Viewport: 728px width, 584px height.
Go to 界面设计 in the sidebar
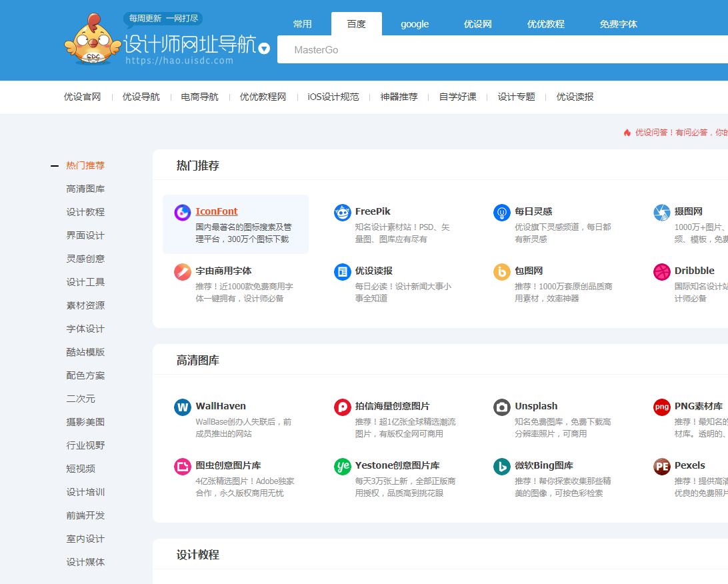(x=85, y=235)
